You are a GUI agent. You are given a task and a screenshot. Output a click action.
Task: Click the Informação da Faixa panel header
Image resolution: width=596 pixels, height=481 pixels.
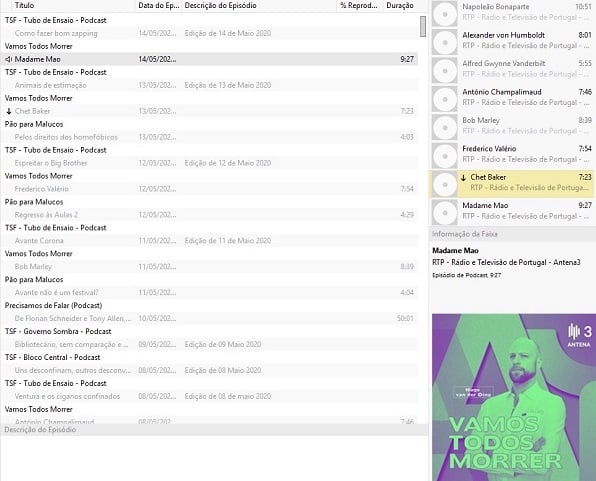pyautogui.click(x=512, y=234)
